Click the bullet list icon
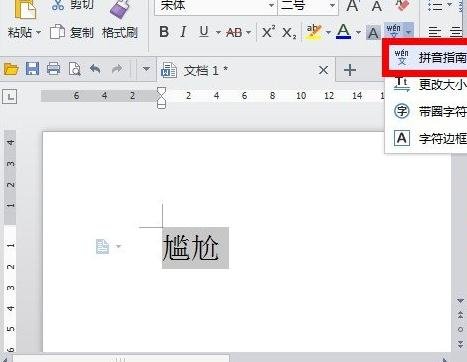This screenshot has width=467, height=362. pyautogui.click(x=435, y=6)
